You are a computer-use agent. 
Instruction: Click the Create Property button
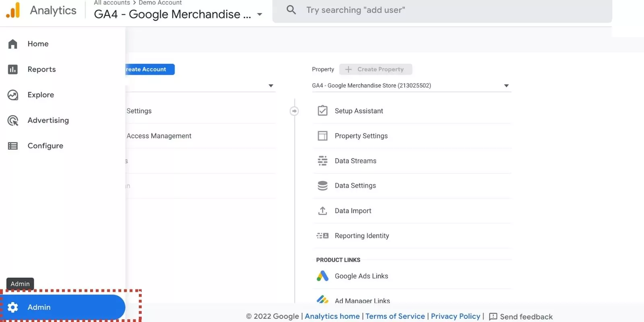[376, 69]
